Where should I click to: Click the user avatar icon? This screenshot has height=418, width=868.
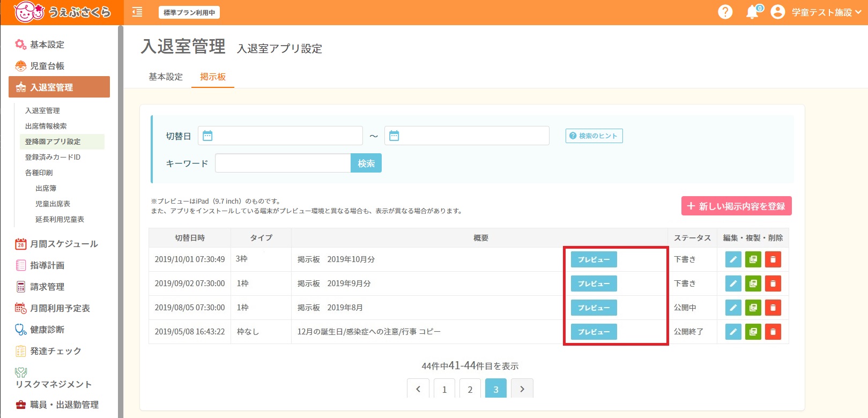777,12
